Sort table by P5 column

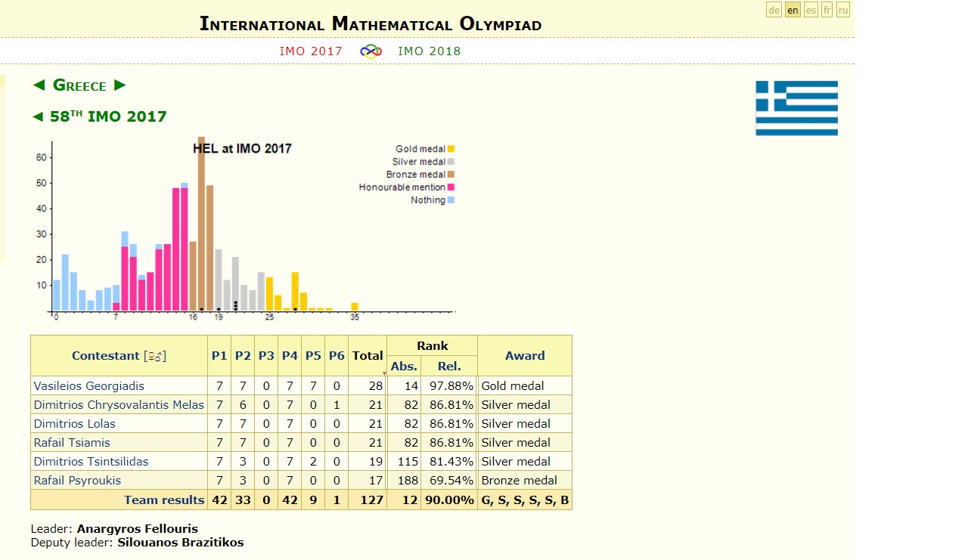tap(313, 356)
